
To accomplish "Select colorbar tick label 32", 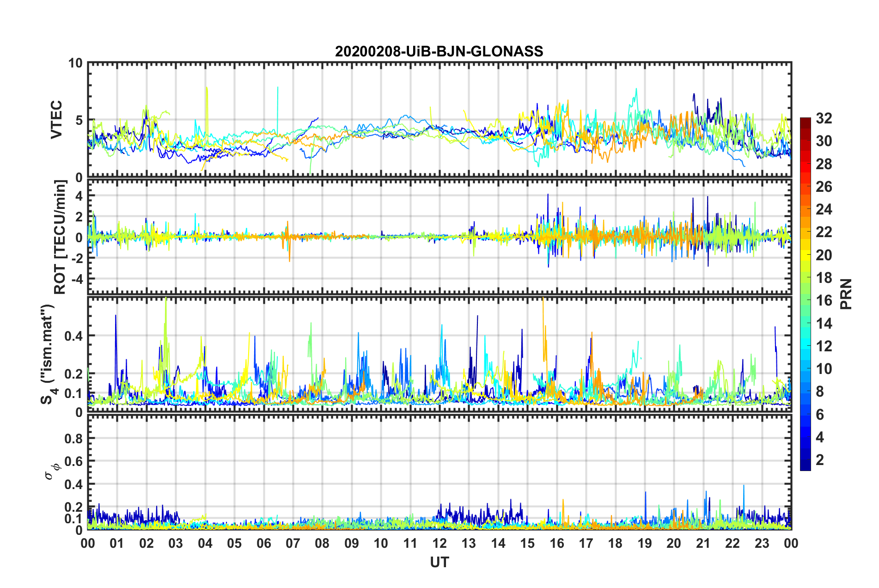I will [x=824, y=118].
